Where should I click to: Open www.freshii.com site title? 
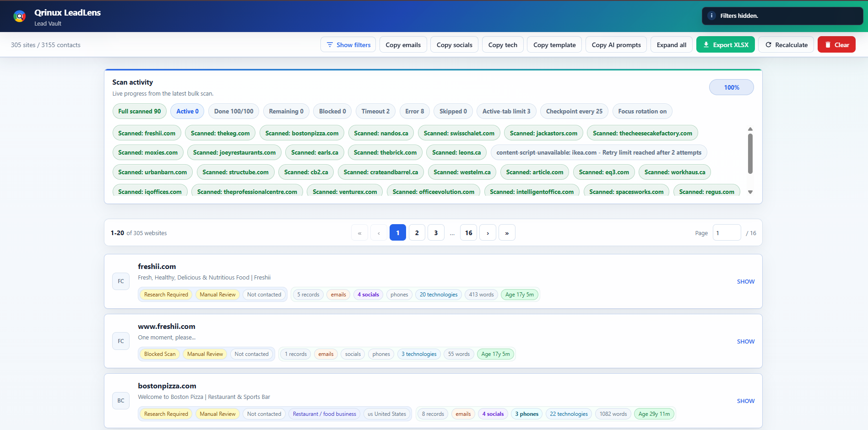pyautogui.click(x=167, y=326)
